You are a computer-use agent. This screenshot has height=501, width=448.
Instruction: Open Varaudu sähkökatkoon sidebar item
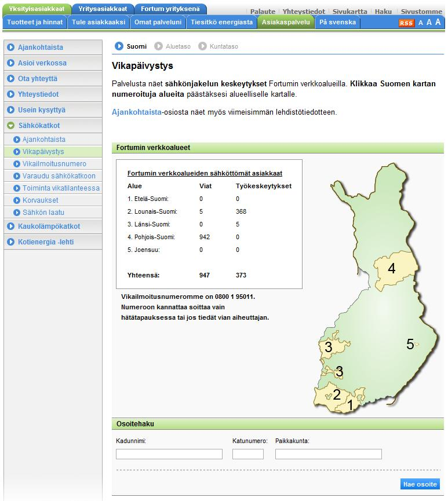pyautogui.click(x=59, y=176)
